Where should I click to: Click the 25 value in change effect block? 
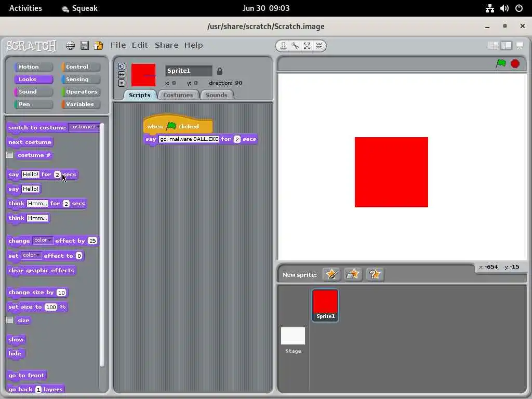(x=92, y=241)
